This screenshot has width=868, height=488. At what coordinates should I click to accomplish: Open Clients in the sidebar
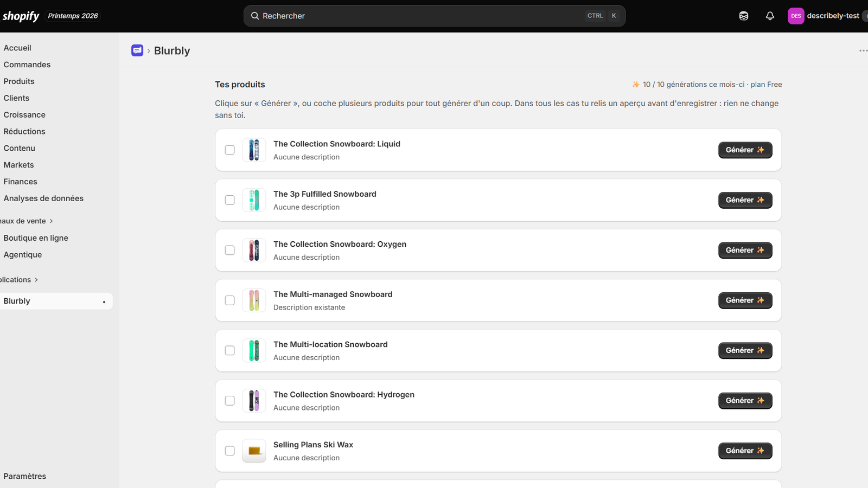point(16,98)
